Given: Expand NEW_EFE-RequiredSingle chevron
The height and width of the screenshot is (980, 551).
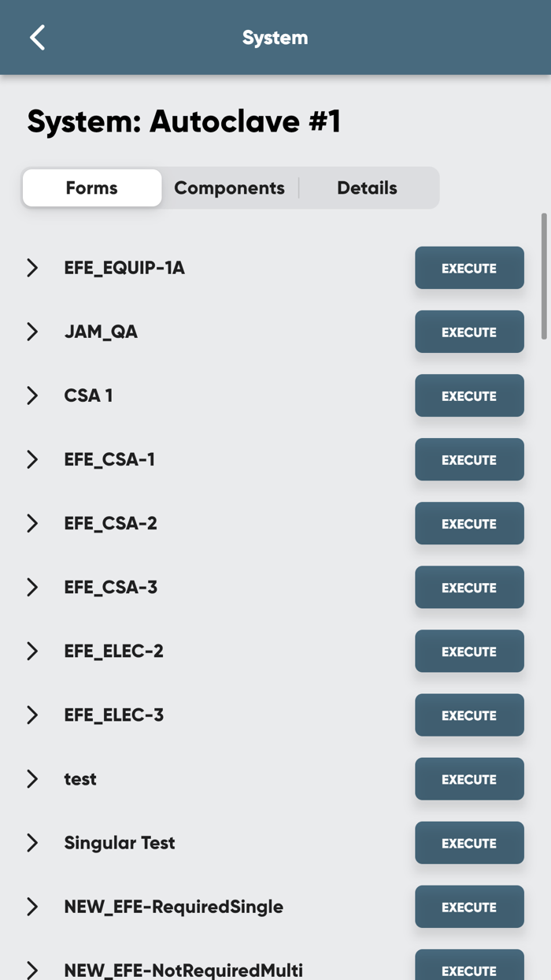Looking at the screenshot, I should pos(32,906).
